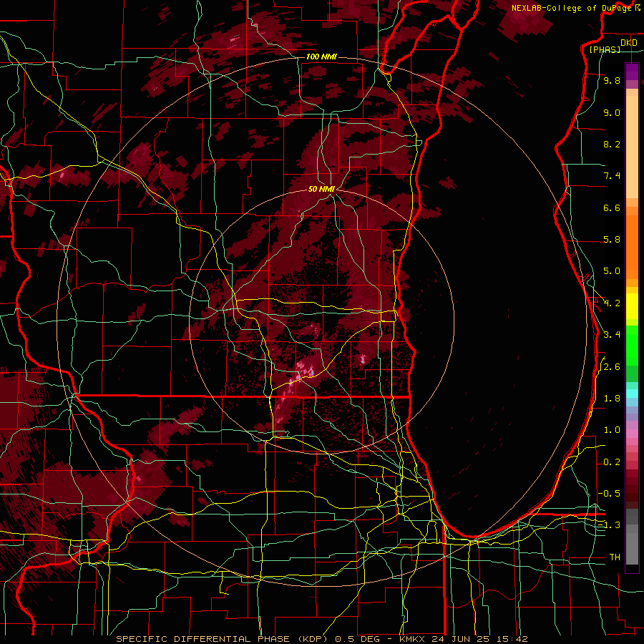Click the NEXLAB-College of DuPage credit text
This screenshot has height=644, width=644.
coord(571,8)
